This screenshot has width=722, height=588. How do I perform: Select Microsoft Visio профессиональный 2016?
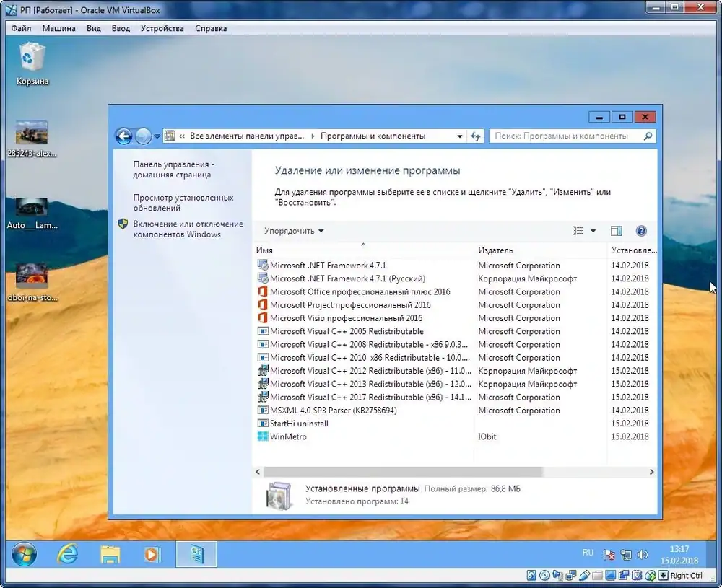pyautogui.click(x=347, y=318)
